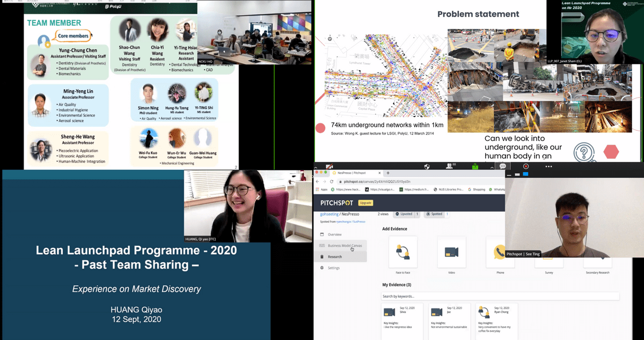Click the Pitchspot | See Ting video feed
The height and width of the screenshot is (340, 644).
(x=574, y=218)
